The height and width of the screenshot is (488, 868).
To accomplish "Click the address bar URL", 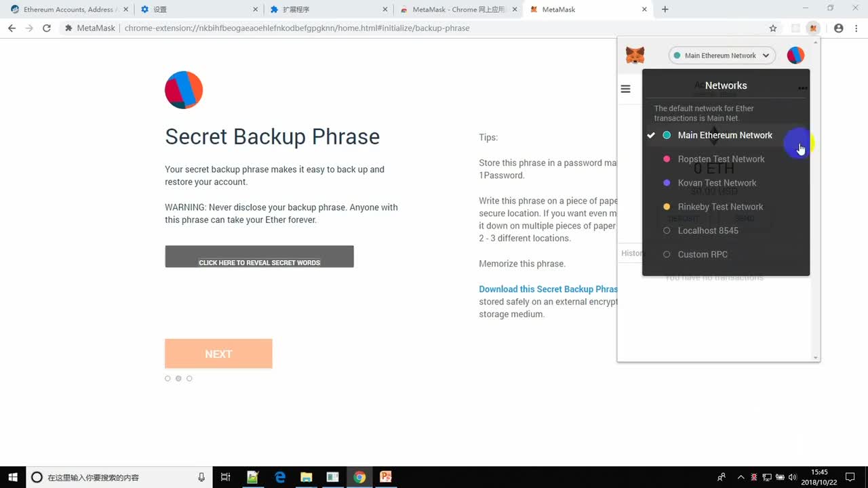I will click(x=297, y=28).
